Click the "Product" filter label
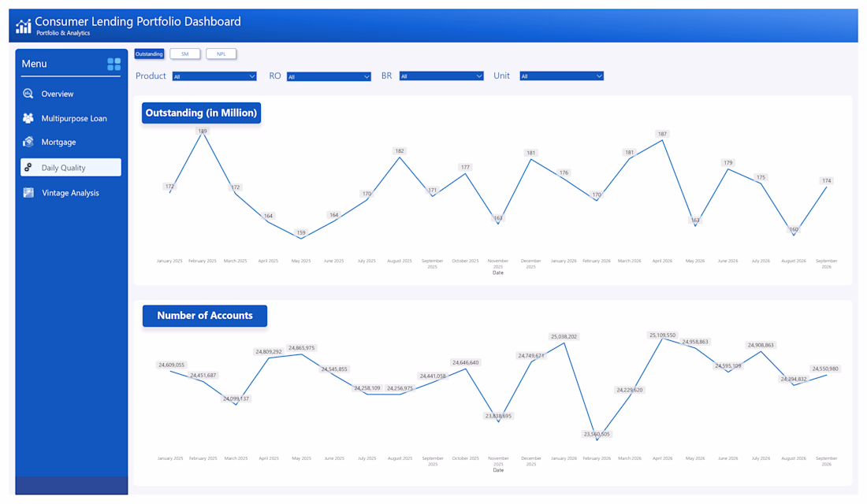Image resolution: width=867 pixels, height=504 pixels. click(x=151, y=76)
